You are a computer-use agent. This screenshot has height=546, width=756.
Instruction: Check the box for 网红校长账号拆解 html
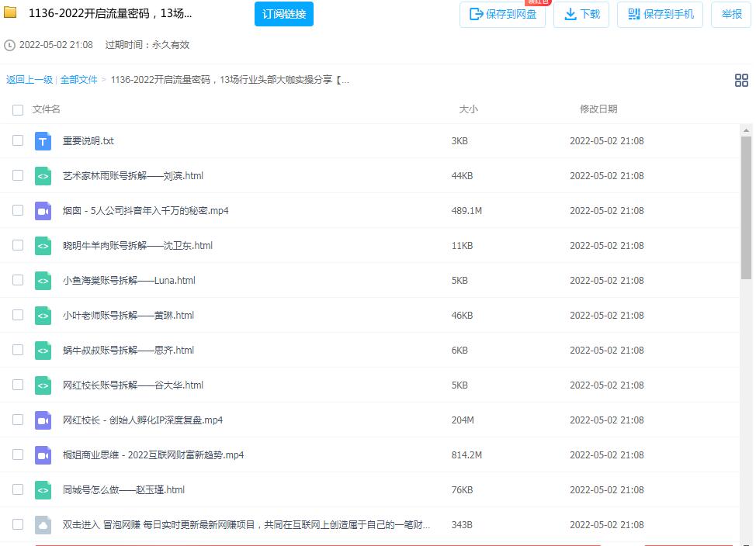click(18, 385)
